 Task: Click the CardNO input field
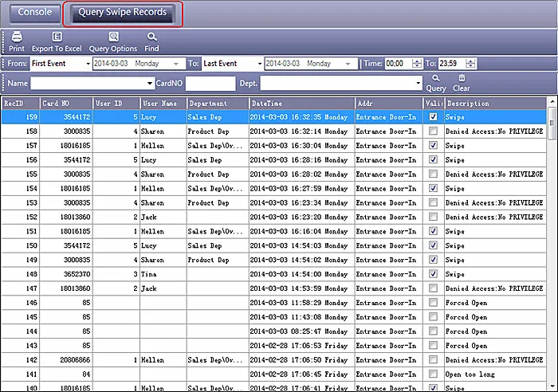click(210, 84)
